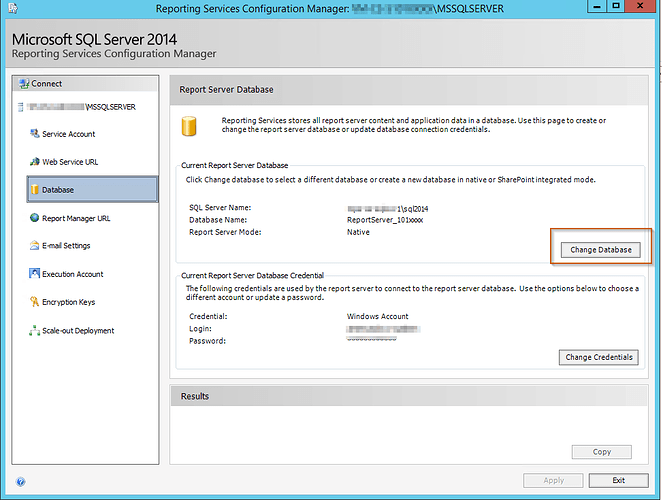Screen dimensions: 662x500
Task: Click the Copy button in Results
Action: tap(602, 452)
